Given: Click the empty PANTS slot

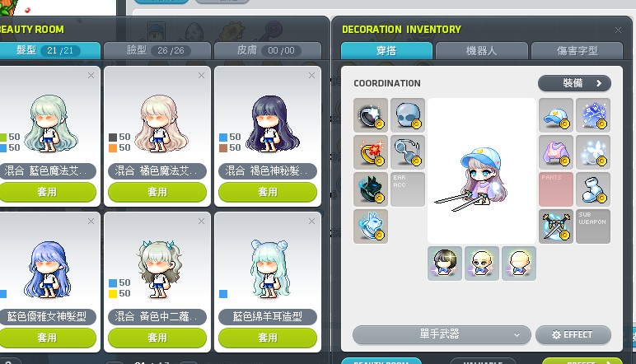Looking at the screenshot, I should click(x=556, y=189).
